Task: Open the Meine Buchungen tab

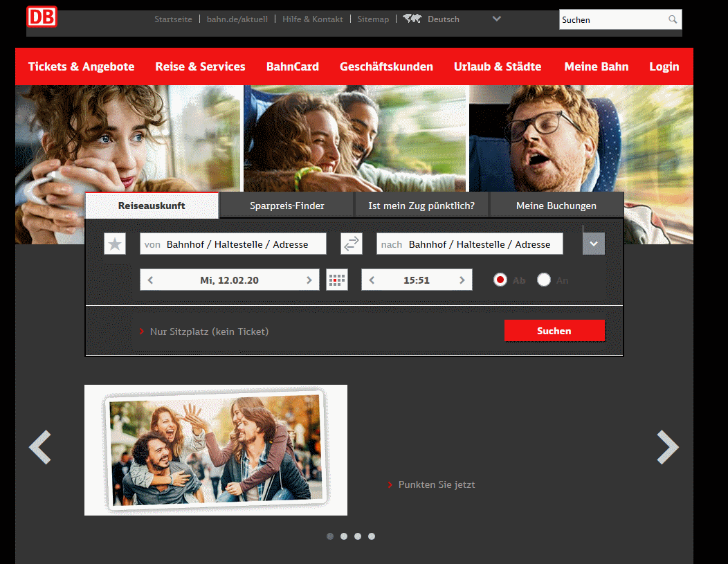Action: pyautogui.click(x=557, y=206)
